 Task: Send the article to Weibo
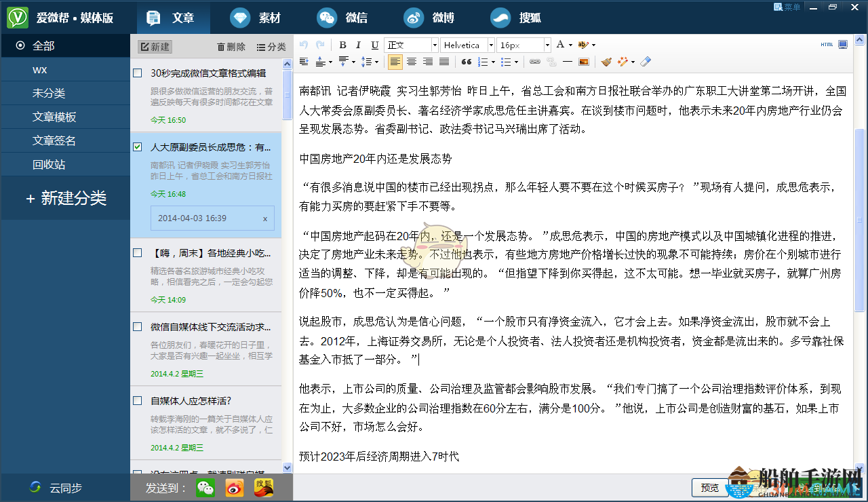(x=235, y=488)
